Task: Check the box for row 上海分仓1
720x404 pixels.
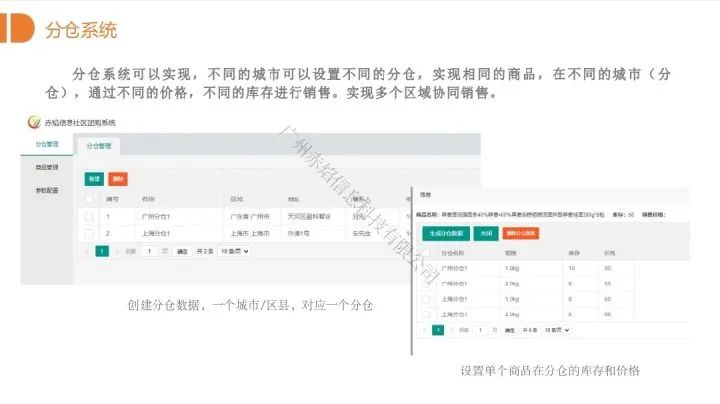Action: (x=89, y=233)
